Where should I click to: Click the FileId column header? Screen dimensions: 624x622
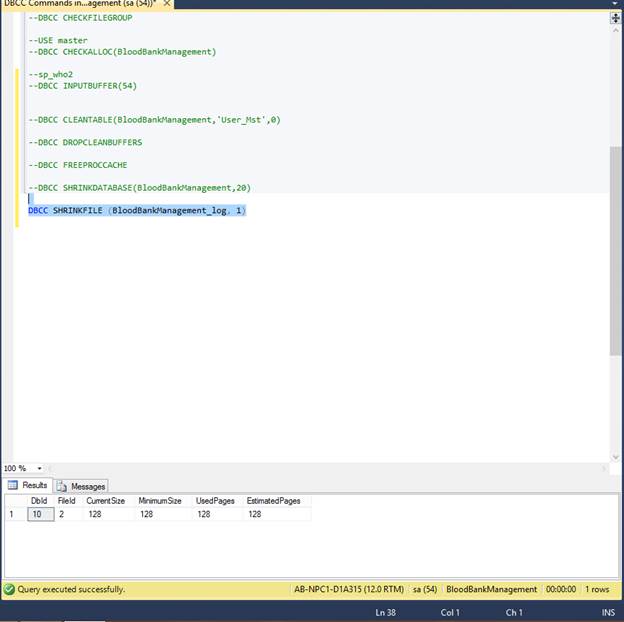[x=66, y=501]
